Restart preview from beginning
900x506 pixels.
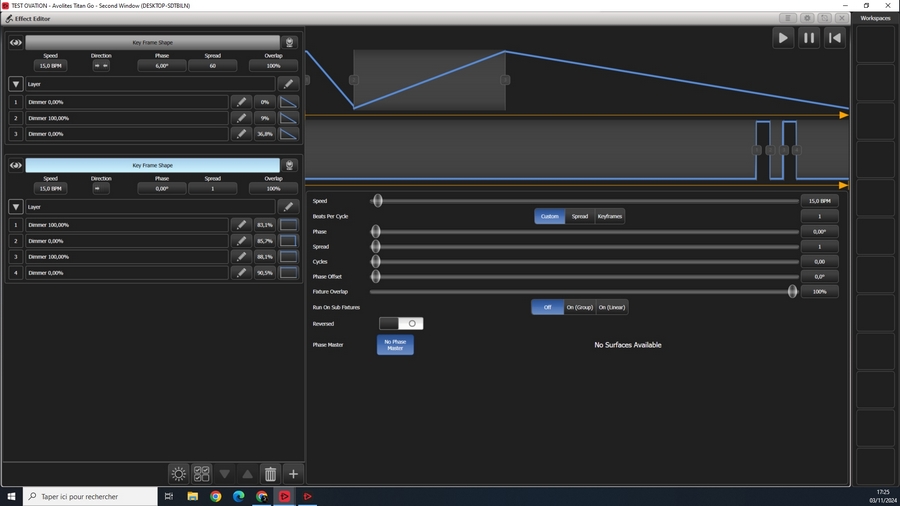(x=835, y=38)
